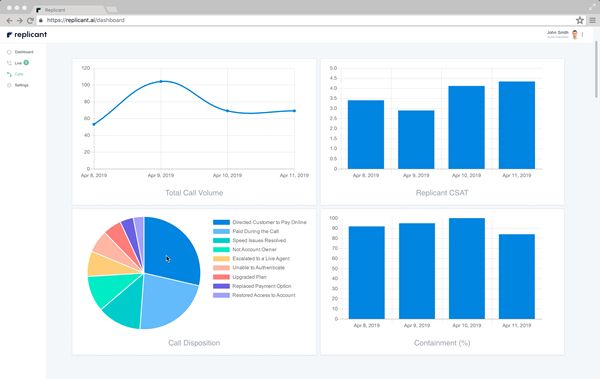Click the Apr 10 data point on call volume line

pos(228,111)
